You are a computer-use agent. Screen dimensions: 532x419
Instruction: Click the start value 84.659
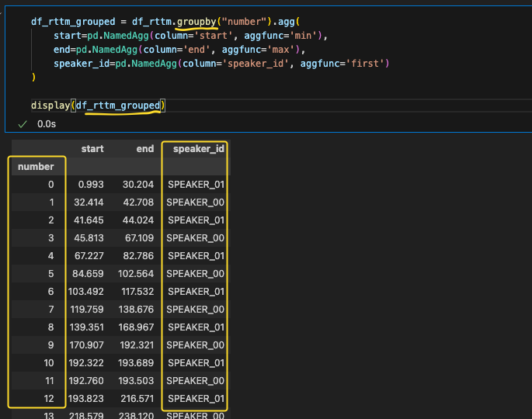click(x=88, y=274)
